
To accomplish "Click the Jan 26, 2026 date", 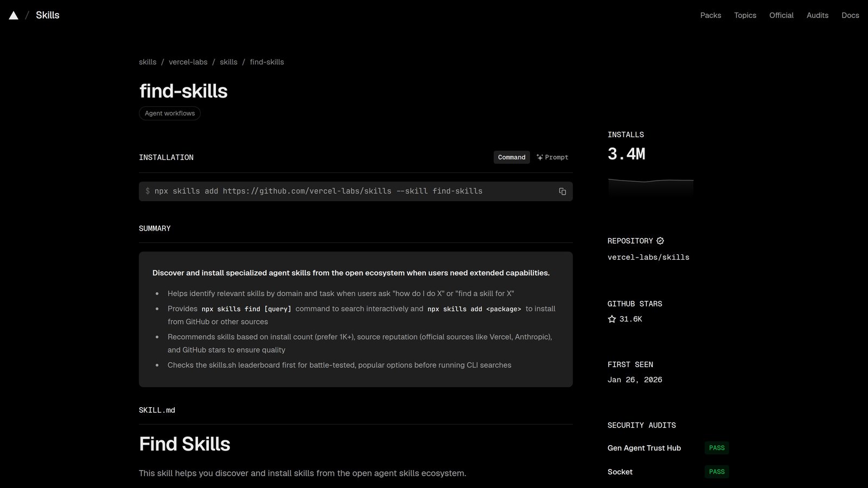I will click(635, 380).
